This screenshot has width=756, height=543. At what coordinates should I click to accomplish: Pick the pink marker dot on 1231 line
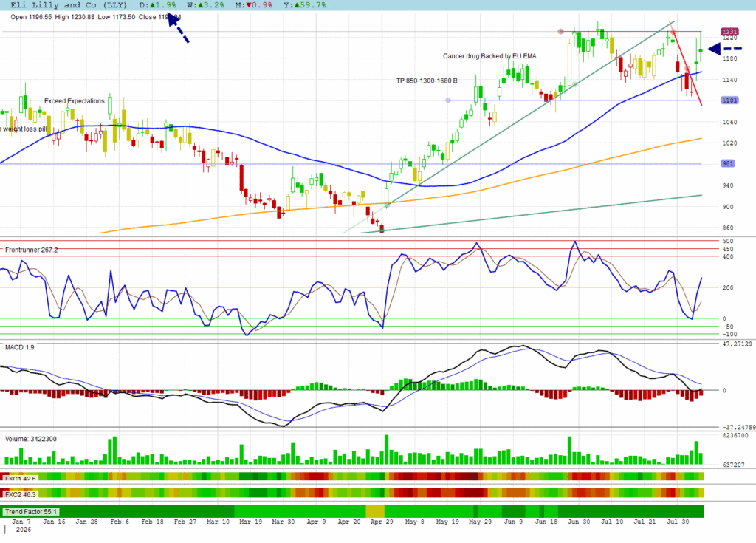(560, 31)
